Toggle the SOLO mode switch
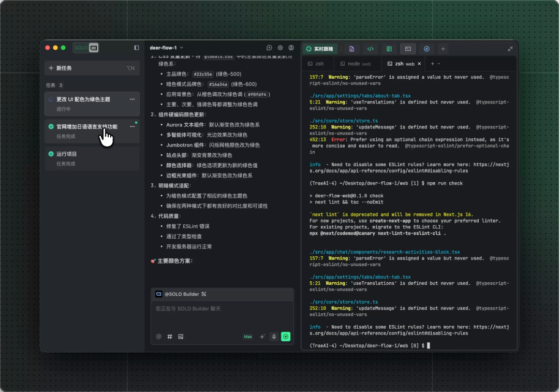Image resolution: width=559 pixels, height=392 pixels. [x=86, y=48]
